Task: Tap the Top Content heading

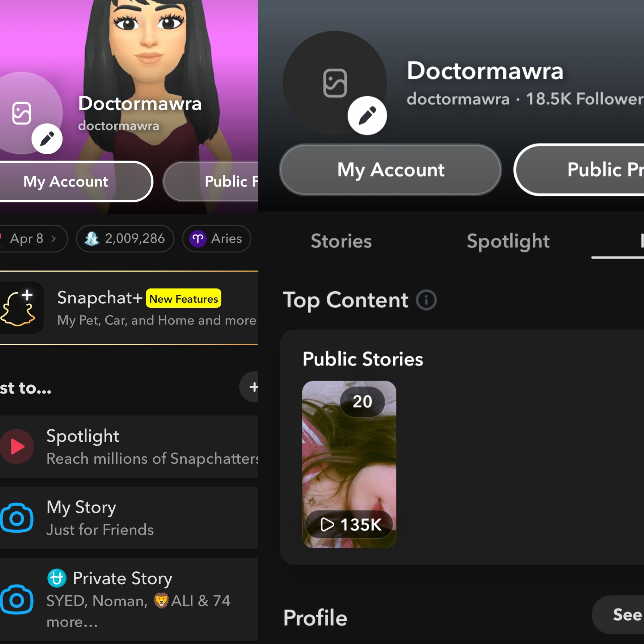Action: (345, 300)
